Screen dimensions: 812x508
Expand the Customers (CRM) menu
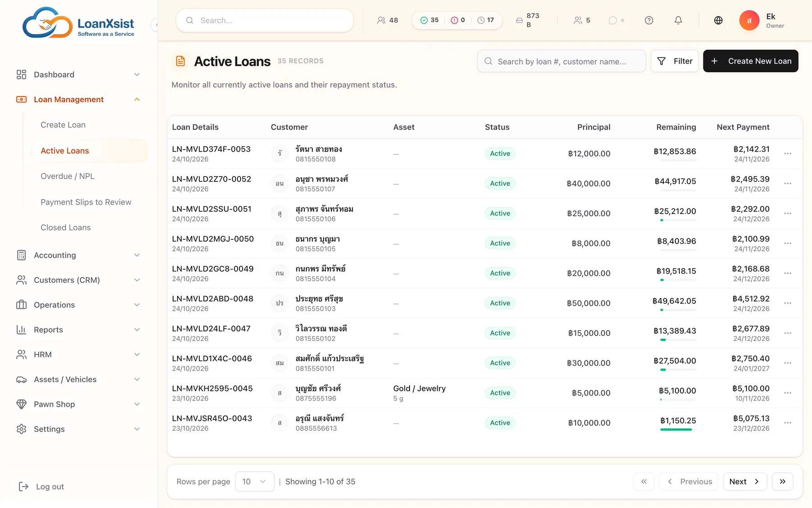click(78, 280)
